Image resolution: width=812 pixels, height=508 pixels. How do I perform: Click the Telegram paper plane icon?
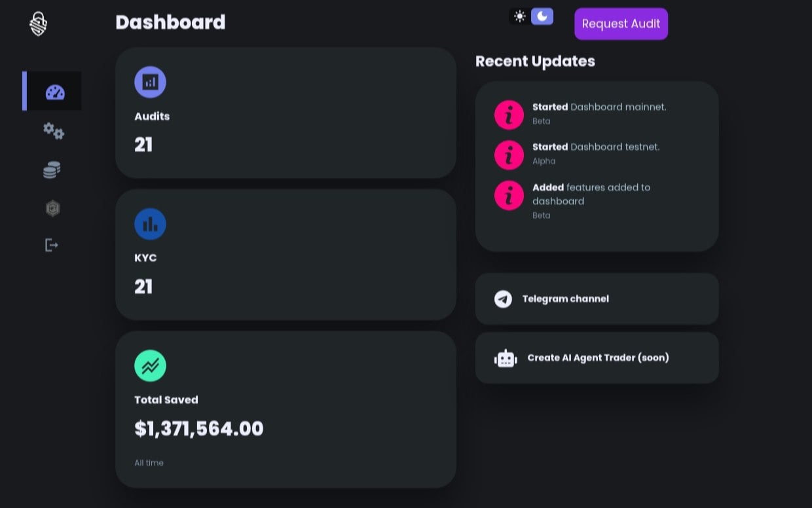click(x=503, y=299)
